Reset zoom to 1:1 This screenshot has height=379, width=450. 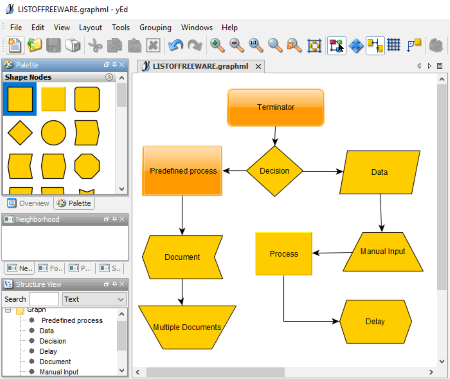tap(256, 45)
